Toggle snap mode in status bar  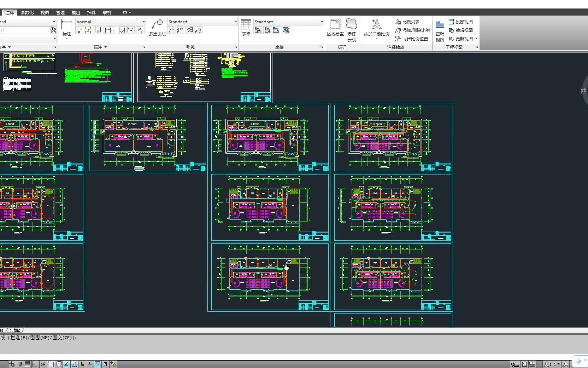tap(20, 364)
